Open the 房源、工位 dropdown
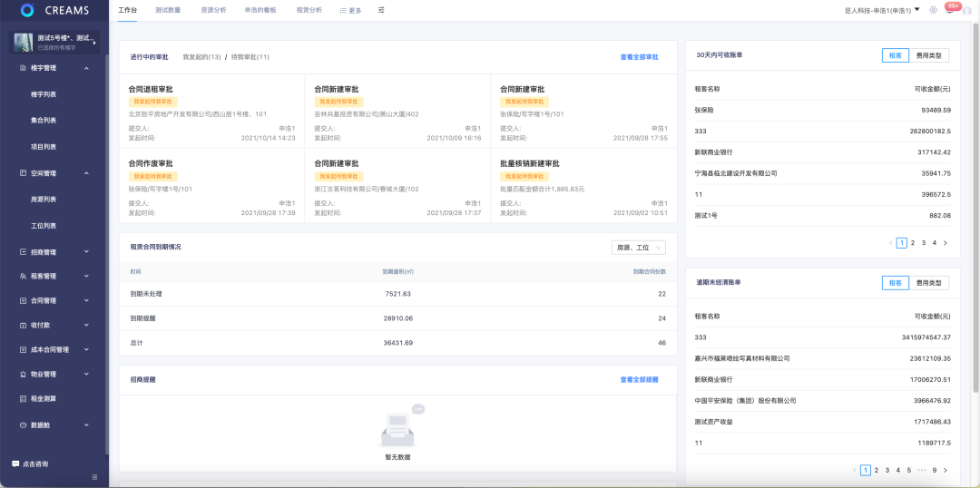 [639, 247]
